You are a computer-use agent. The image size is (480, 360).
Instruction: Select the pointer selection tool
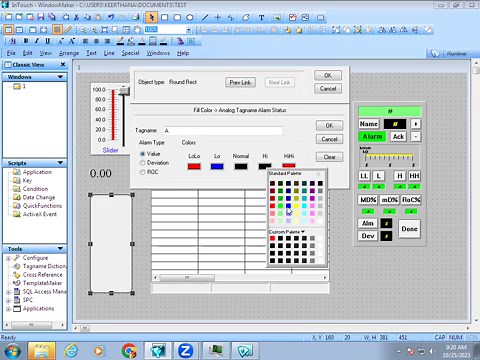click(x=152, y=17)
